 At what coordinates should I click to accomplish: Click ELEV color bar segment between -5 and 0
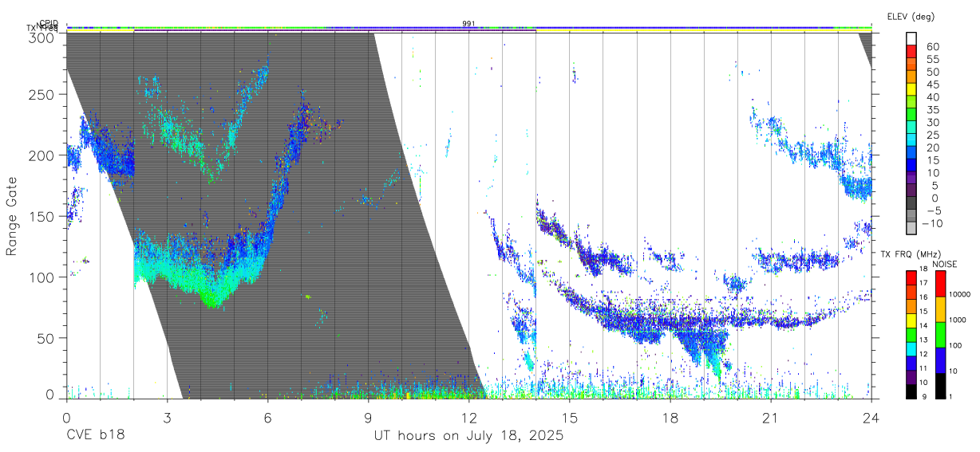tap(912, 204)
